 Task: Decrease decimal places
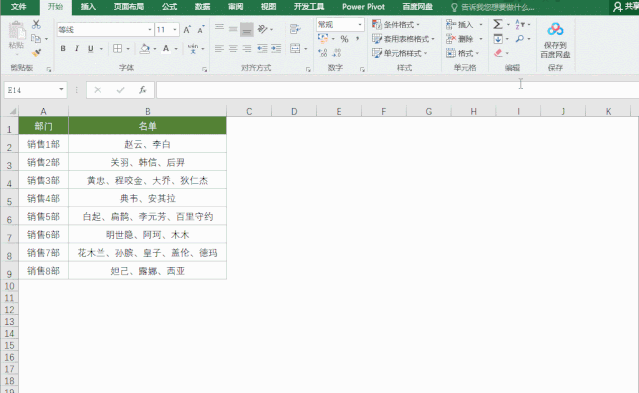[x=337, y=53]
